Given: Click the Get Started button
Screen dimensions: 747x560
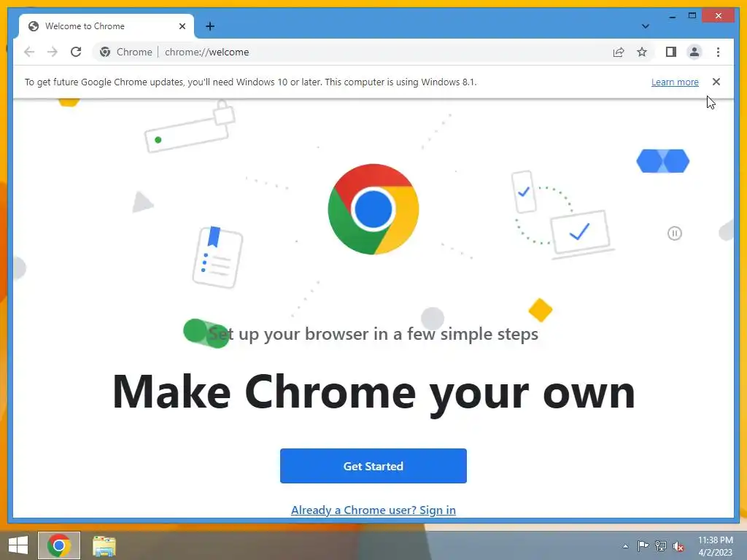Looking at the screenshot, I should point(373,466).
